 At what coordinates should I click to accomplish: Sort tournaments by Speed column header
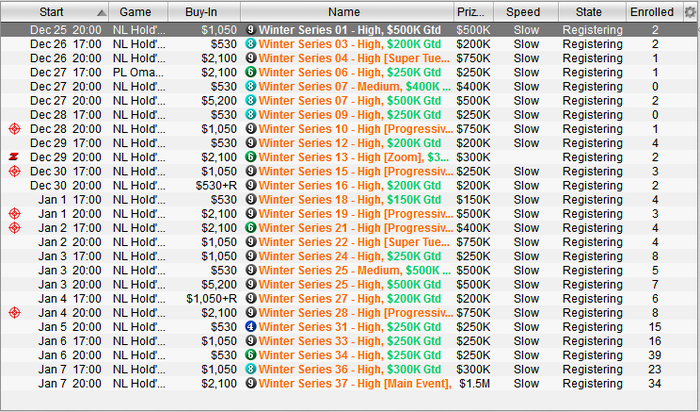[x=526, y=12]
